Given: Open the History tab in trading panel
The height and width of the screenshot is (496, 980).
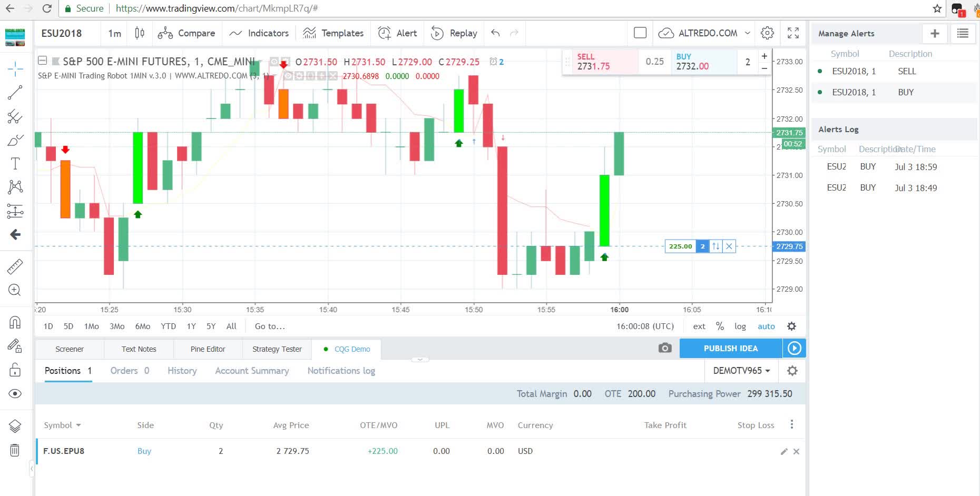Looking at the screenshot, I should (182, 371).
